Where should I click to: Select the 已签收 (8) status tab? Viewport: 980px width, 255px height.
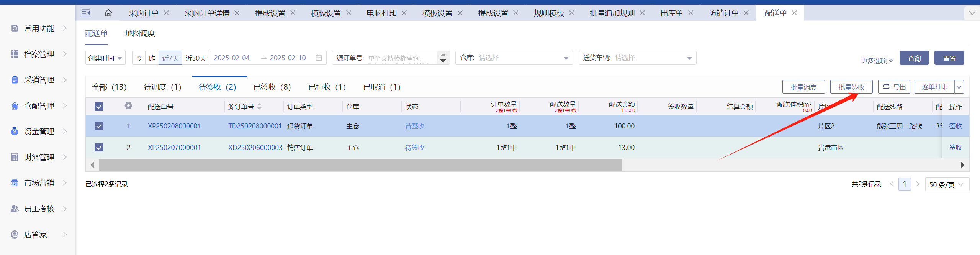pos(272,87)
